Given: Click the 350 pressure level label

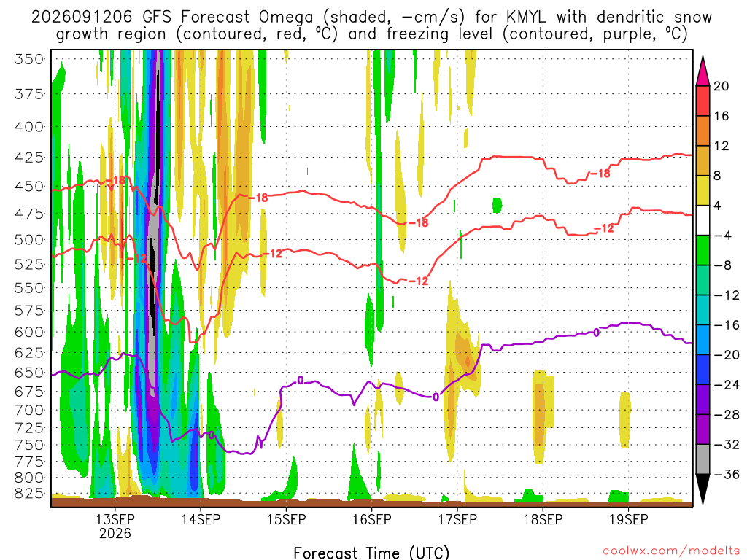Looking at the screenshot, I should [29, 60].
